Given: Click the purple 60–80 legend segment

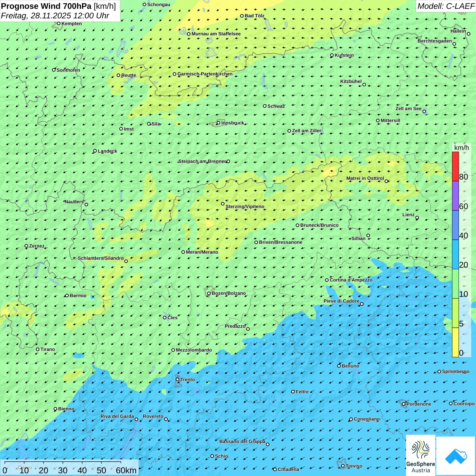Looking at the screenshot, I should coord(455,195).
